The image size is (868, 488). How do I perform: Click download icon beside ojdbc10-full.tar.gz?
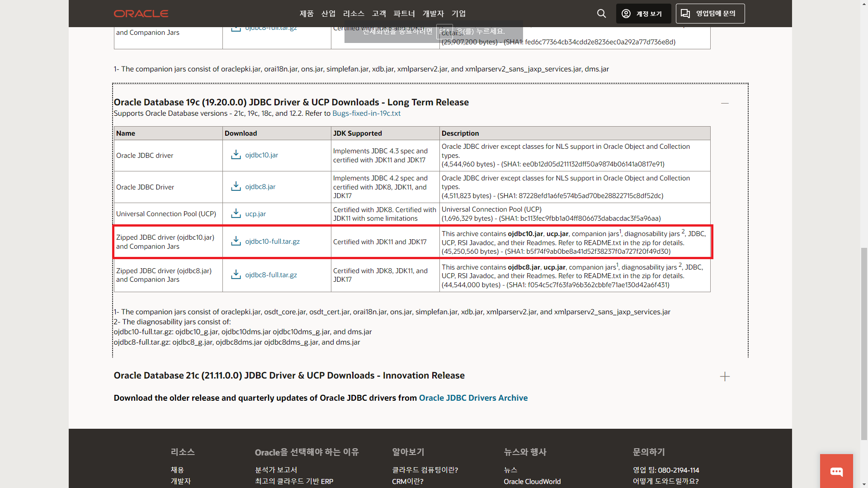coord(236,241)
